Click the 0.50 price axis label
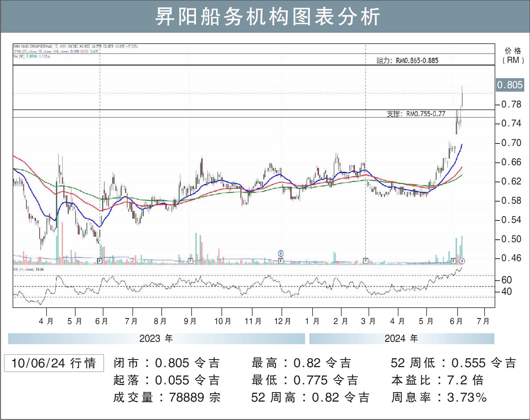The width and height of the screenshot is (530, 420). click(x=511, y=239)
